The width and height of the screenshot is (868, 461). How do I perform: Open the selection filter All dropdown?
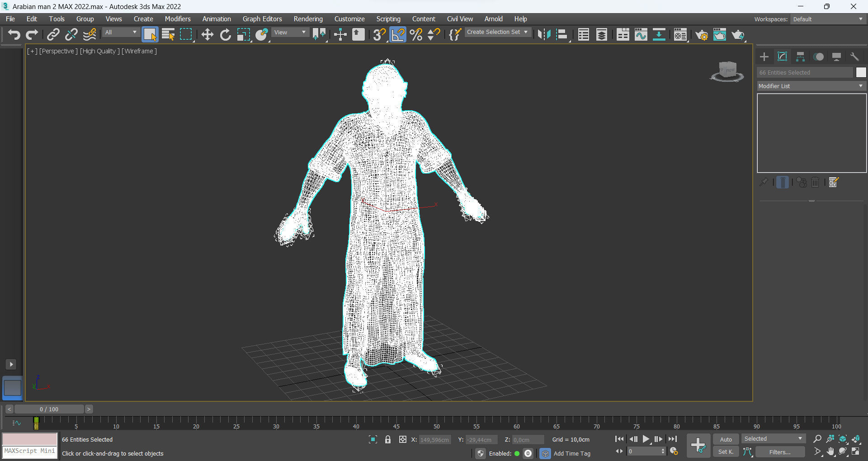pyautogui.click(x=121, y=33)
